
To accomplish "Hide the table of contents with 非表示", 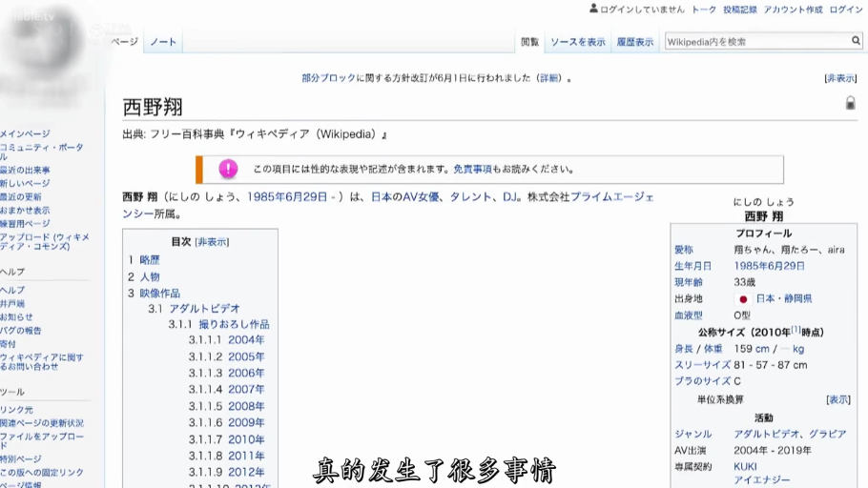I will 212,242.
